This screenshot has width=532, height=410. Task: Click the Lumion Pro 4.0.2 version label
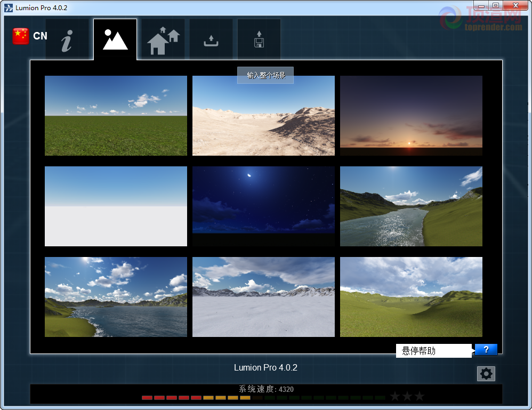265,367
